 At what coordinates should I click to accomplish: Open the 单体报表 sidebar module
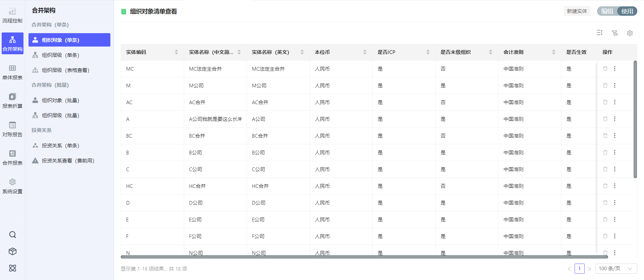pos(12,72)
